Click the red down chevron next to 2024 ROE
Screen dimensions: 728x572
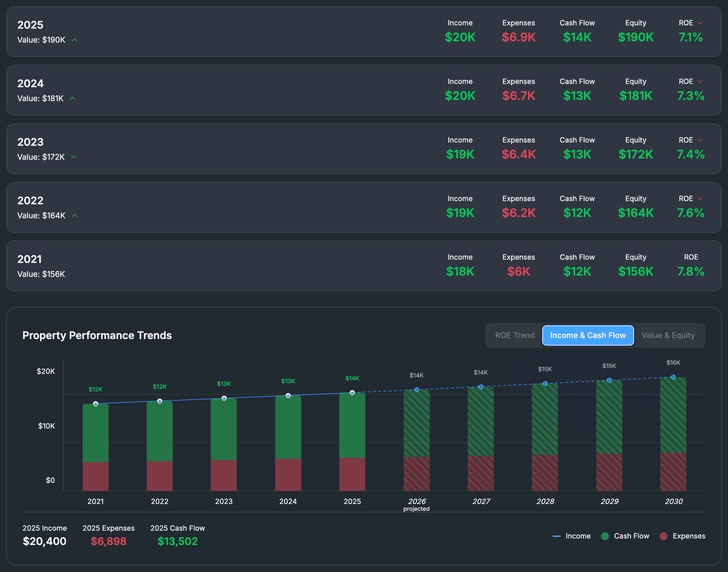point(699,82)
